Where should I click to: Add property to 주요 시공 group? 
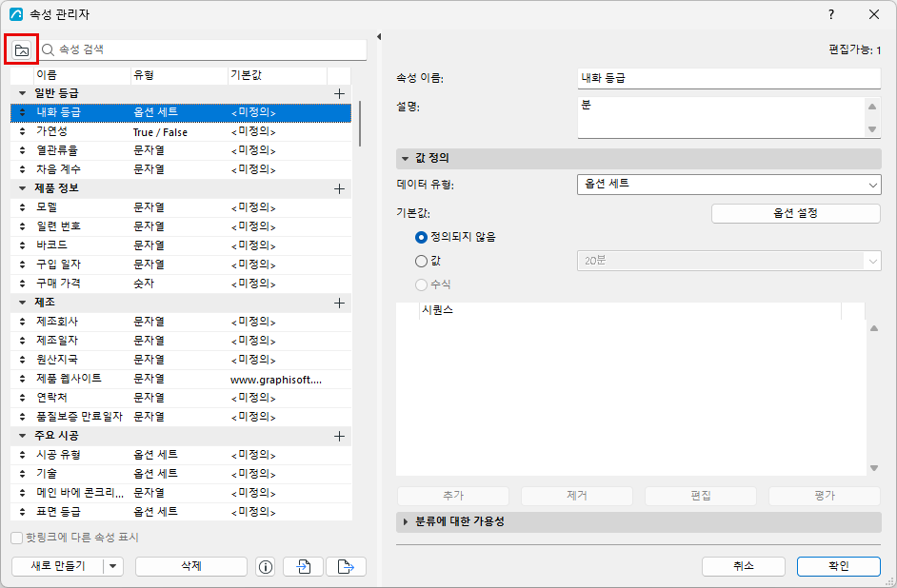tap(339, 437)
